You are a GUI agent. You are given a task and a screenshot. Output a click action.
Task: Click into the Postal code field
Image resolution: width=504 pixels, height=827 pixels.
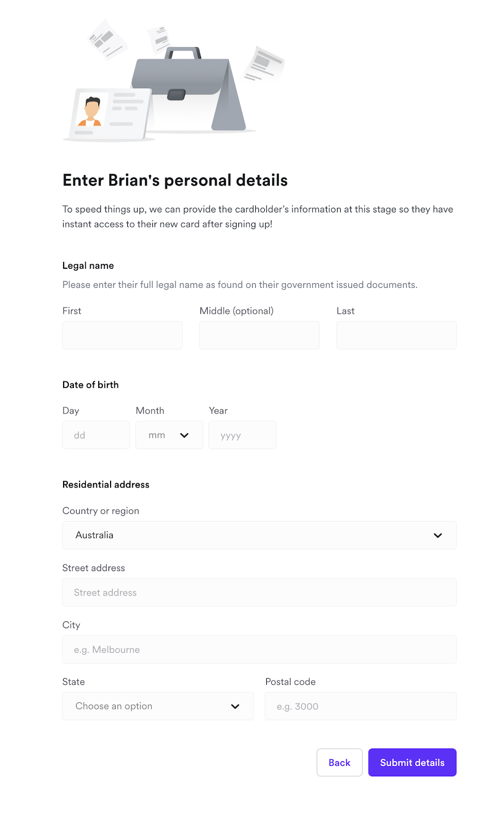(361, 707)
